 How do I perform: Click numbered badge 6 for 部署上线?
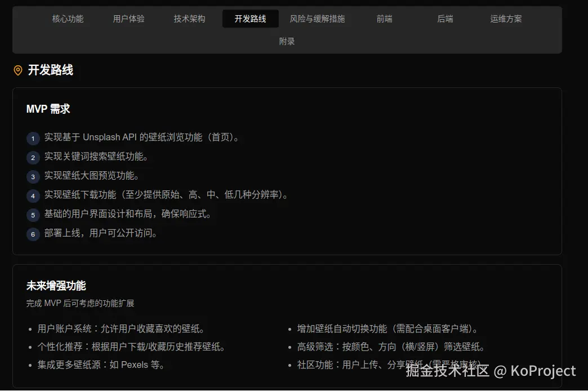(33, 234)
